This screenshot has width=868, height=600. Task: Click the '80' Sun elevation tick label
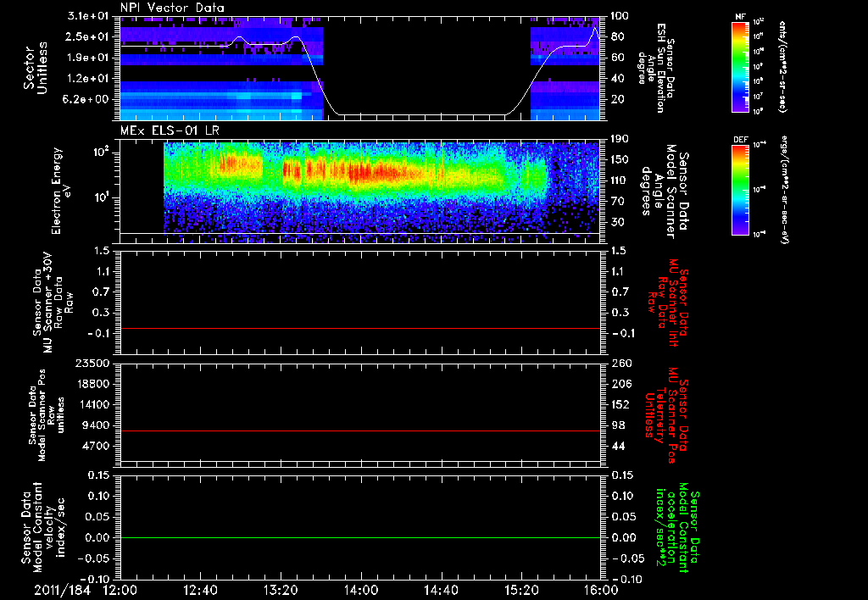pos(618,36)
